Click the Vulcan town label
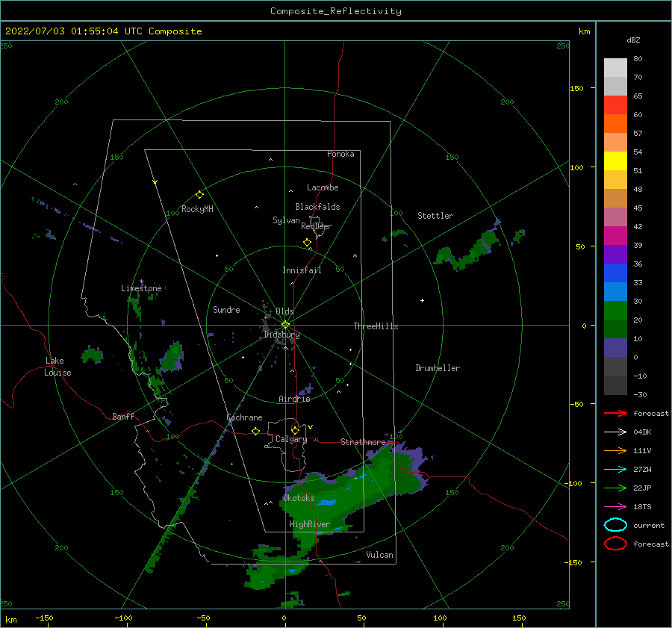 [x=379, y=555]
